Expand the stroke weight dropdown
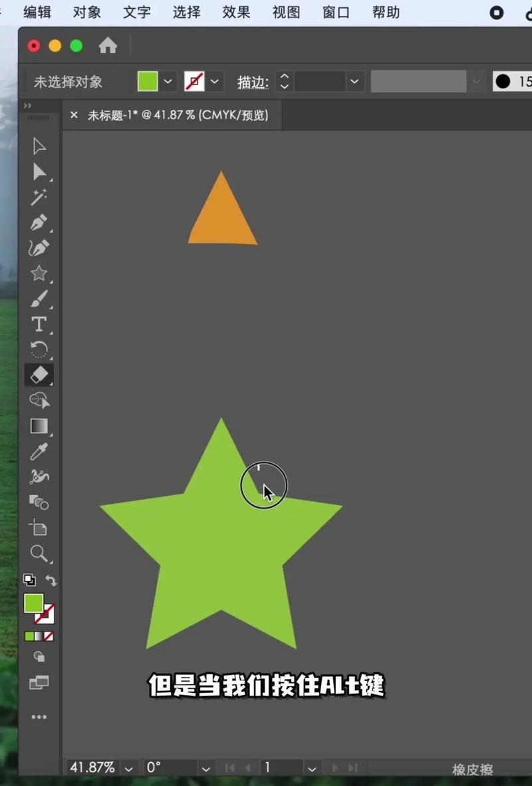The image size is (532, 786). pyautogui.click(x=354, y=81)
